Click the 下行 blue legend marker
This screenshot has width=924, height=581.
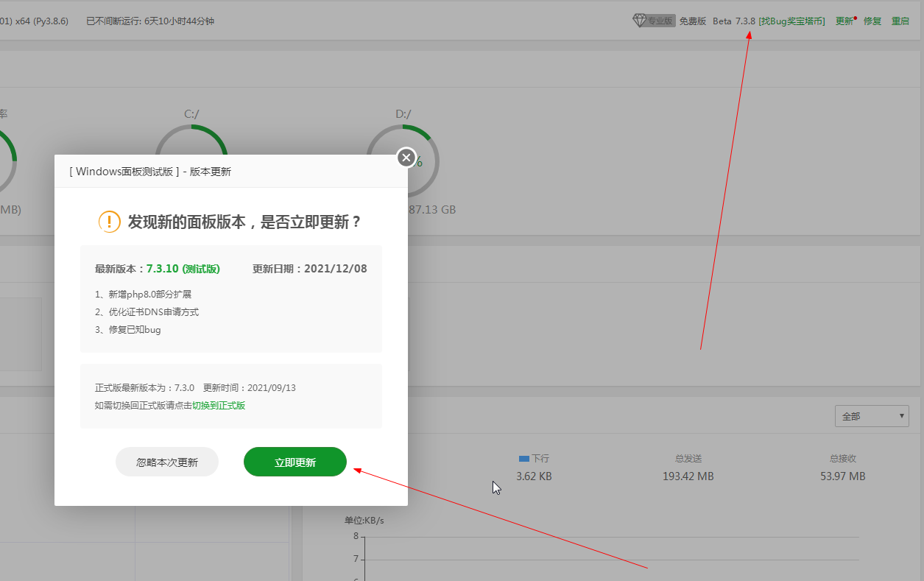[524, 458]
